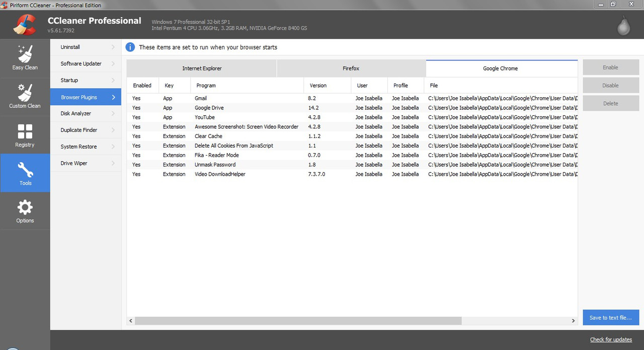644x350 pixels.
Task: Select the Unmask Password extension row
Action: coord(352,165)
